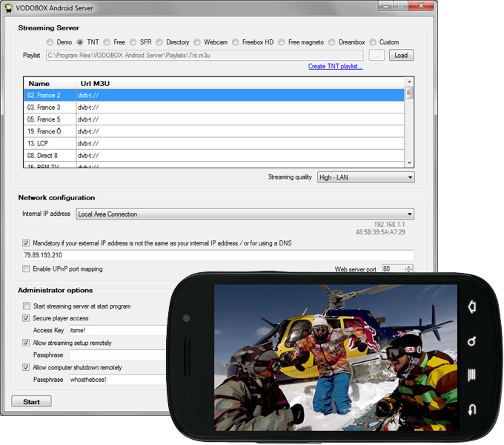The height and width of the screenshot is (445, 504).
Task: Check Start streaming server at start program
Action: pyautogui.click(x=27, y=306)
